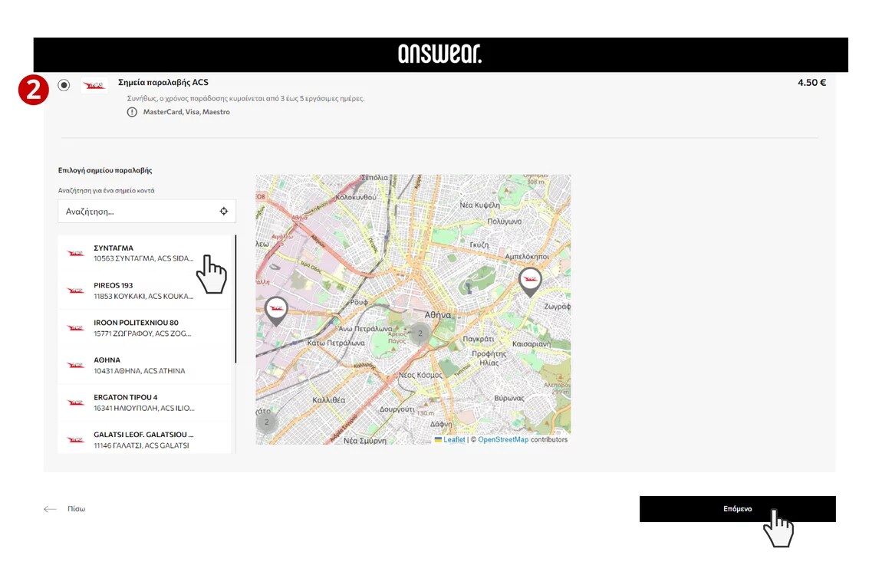The image size is (882, 588).
Task: Click the cluster marker near Kallithea
Action: [x=266, y=422]
